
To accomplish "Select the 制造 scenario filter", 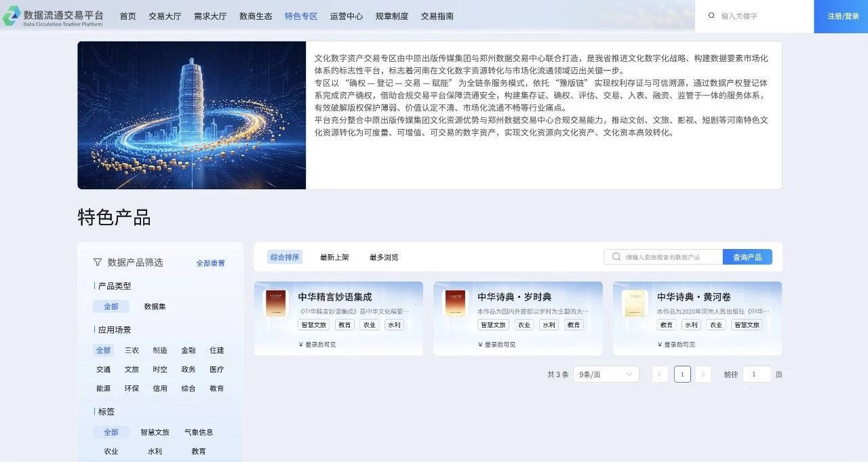I will coord(160,351).
